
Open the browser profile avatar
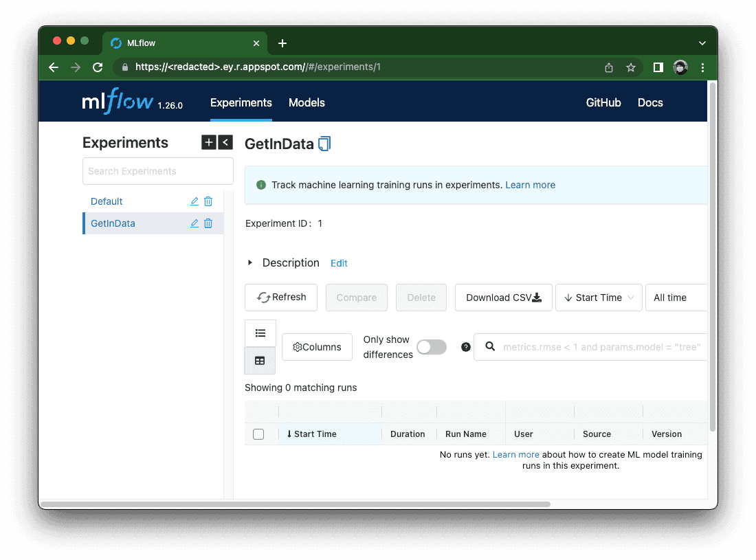(680, 67)
